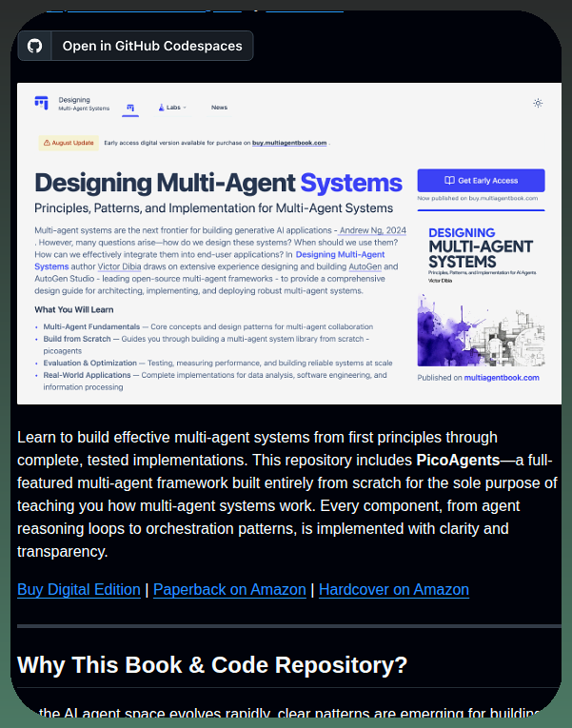Image resolution: width=572 pixels, height=728 pixels.
Task: Click the Labs flask icon
Action: (162, 108)
